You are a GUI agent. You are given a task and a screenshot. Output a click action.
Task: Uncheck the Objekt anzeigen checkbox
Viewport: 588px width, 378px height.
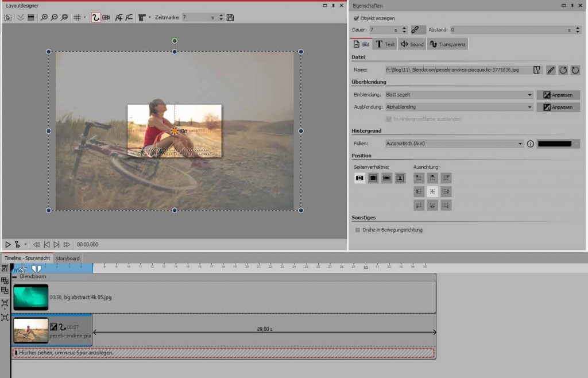point(356,18)
